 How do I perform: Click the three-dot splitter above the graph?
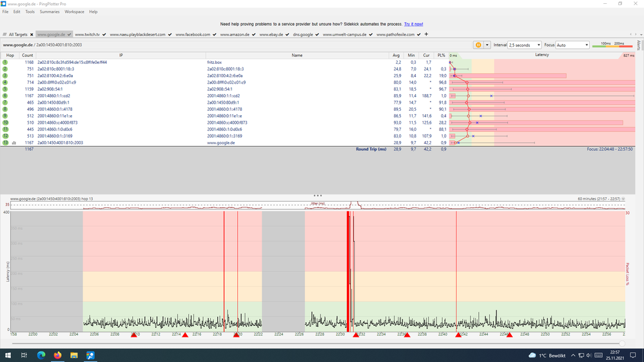click(x=317, y=196)
